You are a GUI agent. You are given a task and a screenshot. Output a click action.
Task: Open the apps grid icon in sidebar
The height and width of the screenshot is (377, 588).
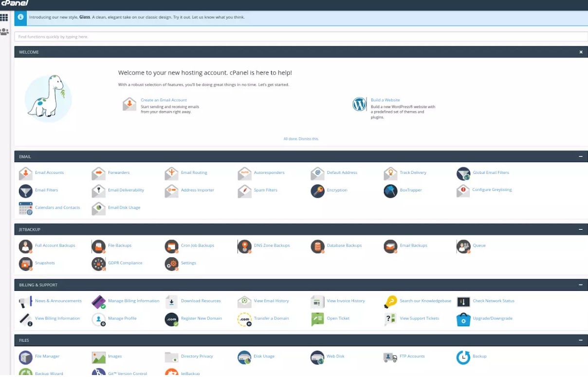pyautogui.click(x=4, y=18)
